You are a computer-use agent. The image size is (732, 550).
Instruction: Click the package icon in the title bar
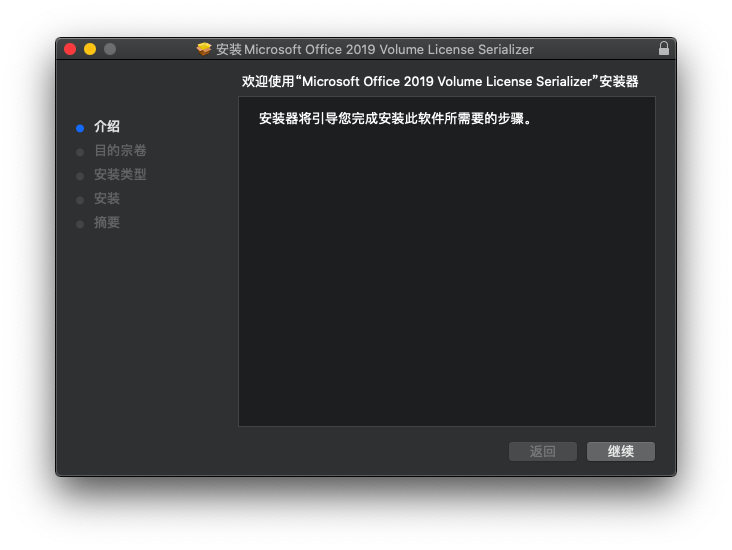pyautogui.click(x=204, y=49)
